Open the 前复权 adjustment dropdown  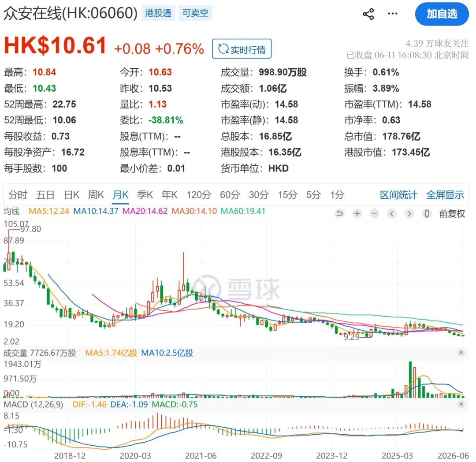pyautogui.click(x=452, y=214)
